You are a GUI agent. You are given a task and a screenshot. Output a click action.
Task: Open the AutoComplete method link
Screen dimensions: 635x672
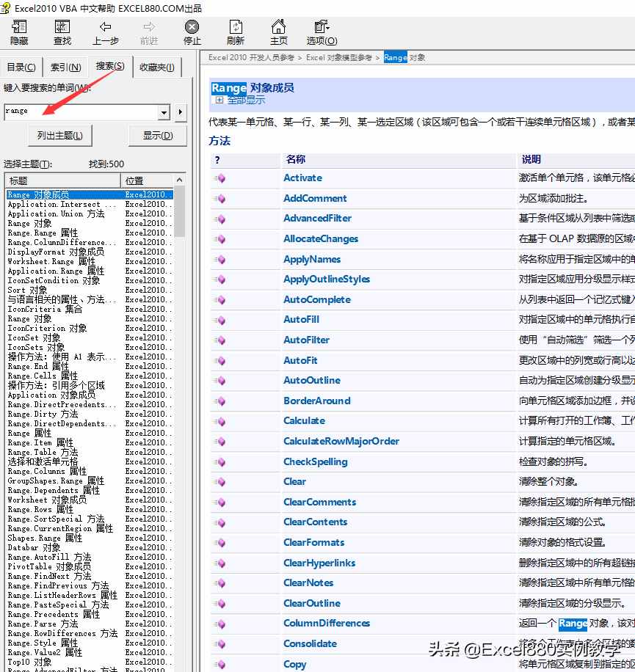point(317,299)
